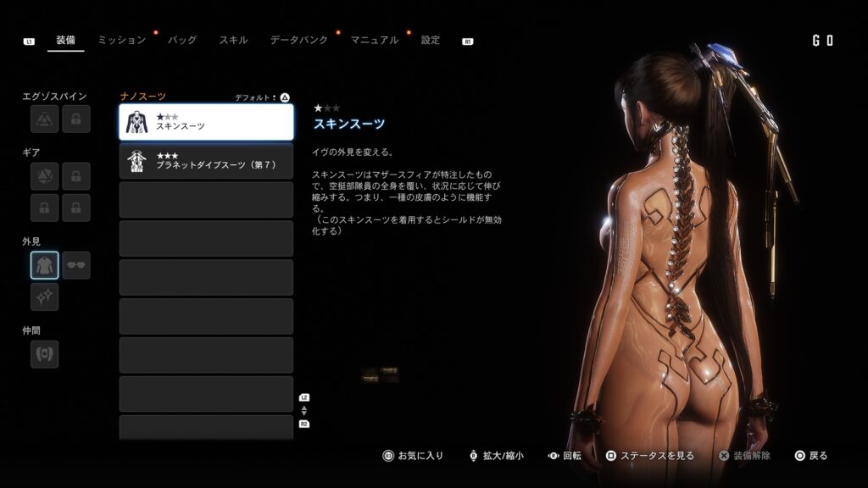
Task: Click the デフォルト： label
Action: point(256,97)
